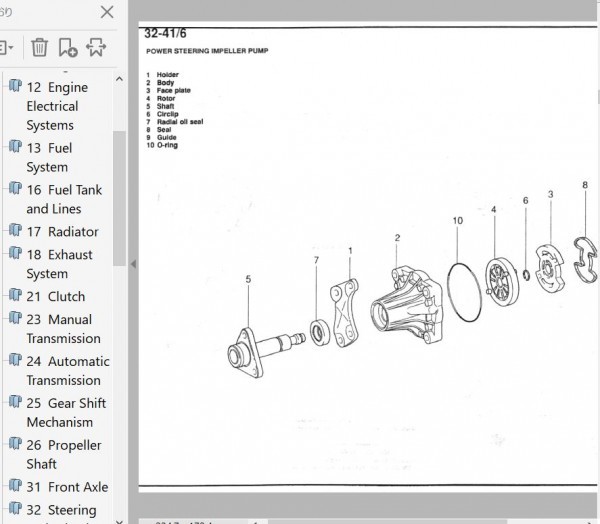Click the 17 Radiator bookmark icon
Image resolution: width=600 pixels, height=524 pixels.
15,230
